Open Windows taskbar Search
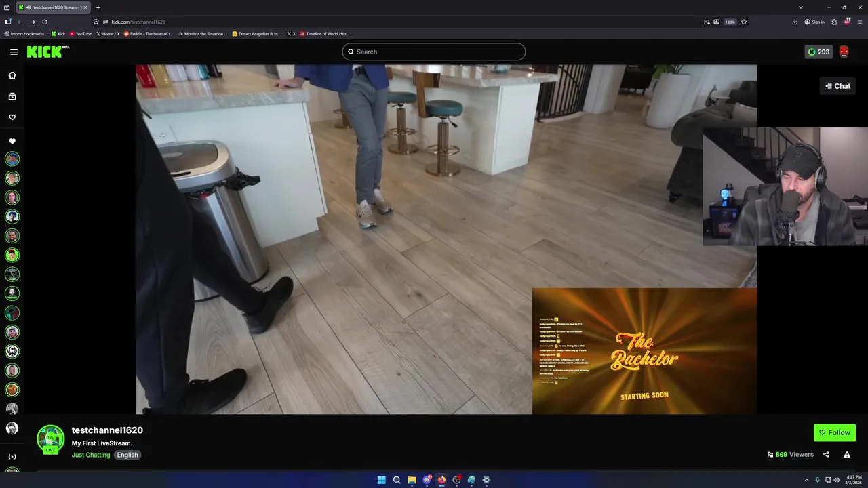The image size is (868, 488). click(x=397, y=480)
